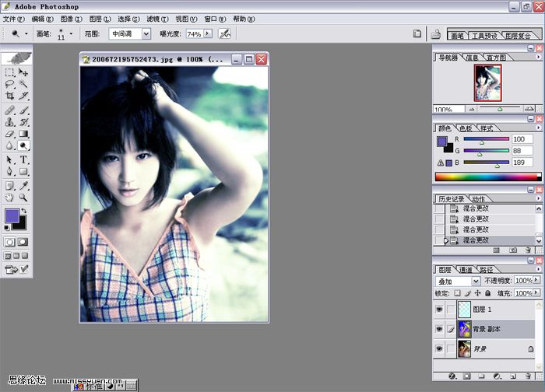The width and height of the screenshot is (545, 392).
Task: Select the Clone Stamp tool
Action: pyautogui.click(x=9, y=122)
